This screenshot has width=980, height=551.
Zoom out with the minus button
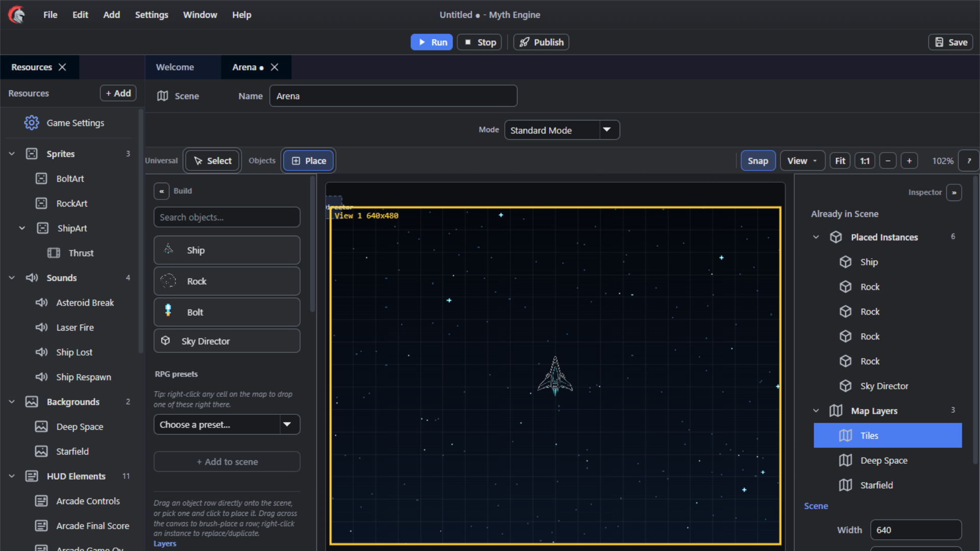[x=888, y=161]
